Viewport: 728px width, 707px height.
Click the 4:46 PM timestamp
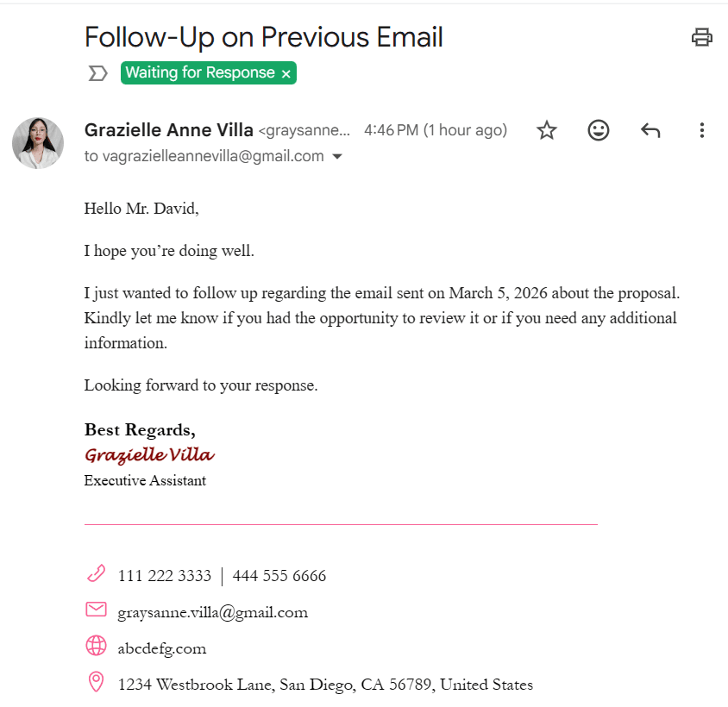(391, 130)
